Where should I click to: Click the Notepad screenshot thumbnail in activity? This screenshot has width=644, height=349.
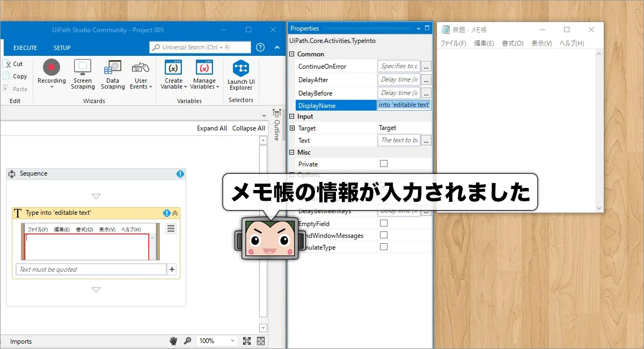[90, 242]
